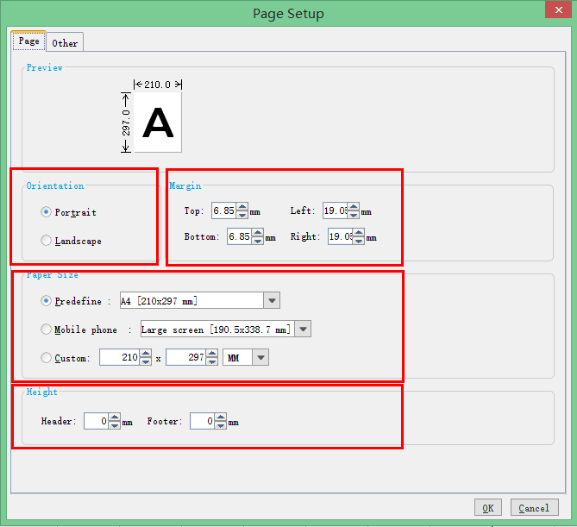Screen dimensions: 577x527
Task: Open the Large screen mobile phone dropdown
Action: 303,329
